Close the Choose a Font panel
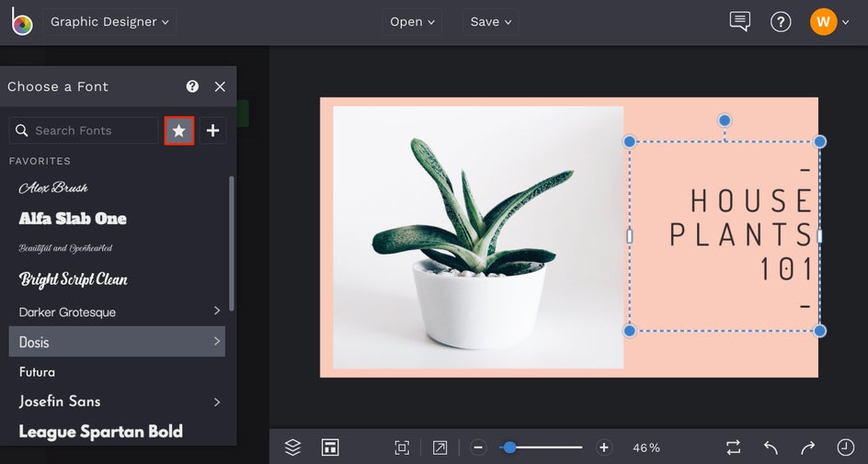868x464 pixels. [x=220, y=86]
